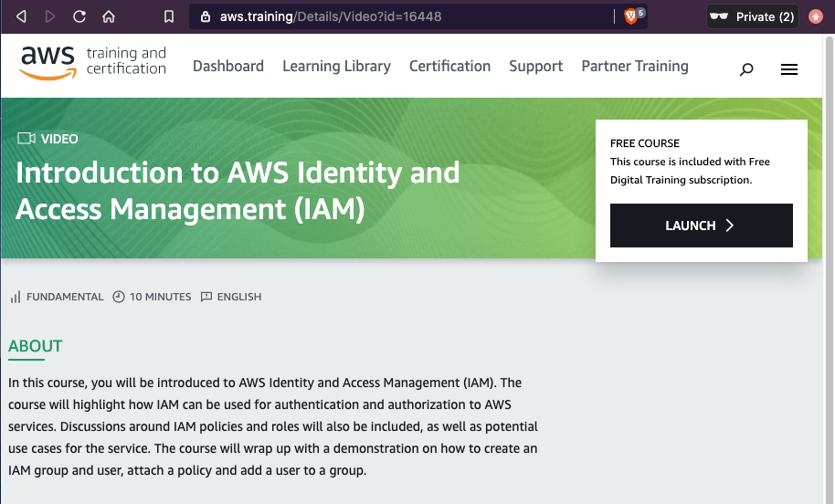
Task: Go to Learning Library
Action: tap(336, 66)
